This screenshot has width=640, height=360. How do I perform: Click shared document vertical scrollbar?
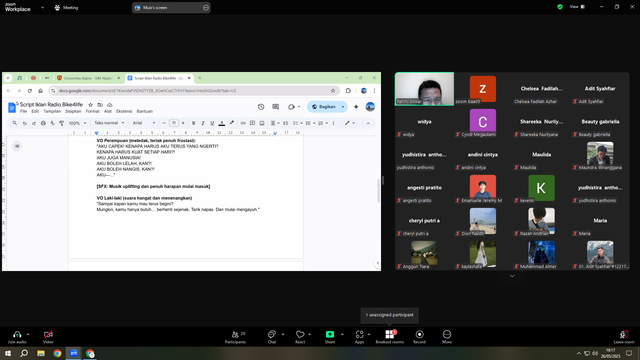click(x=378, y=191)
